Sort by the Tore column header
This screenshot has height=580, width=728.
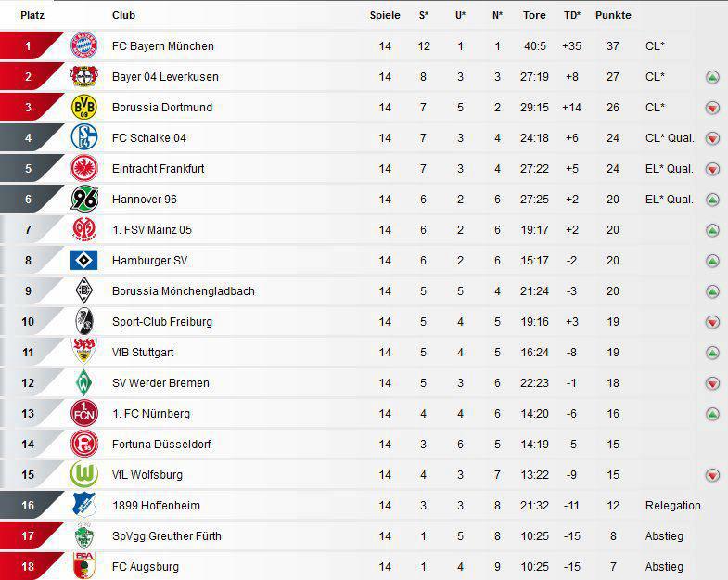tap(534, 15)
